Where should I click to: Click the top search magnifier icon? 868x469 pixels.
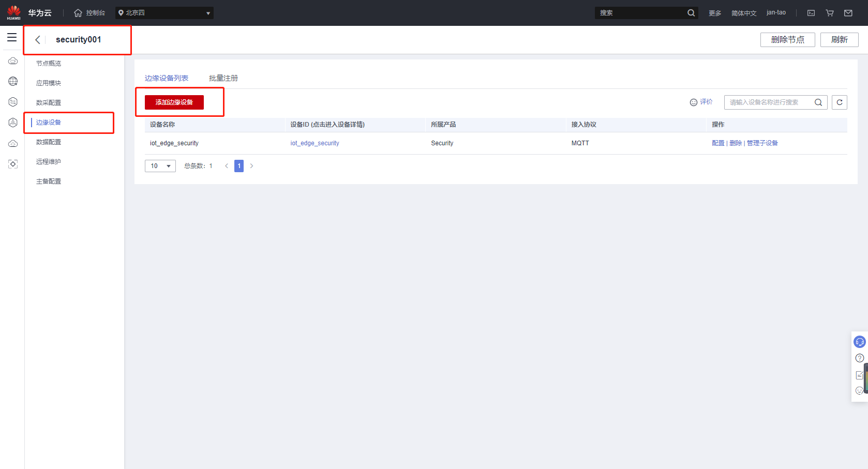691,13
